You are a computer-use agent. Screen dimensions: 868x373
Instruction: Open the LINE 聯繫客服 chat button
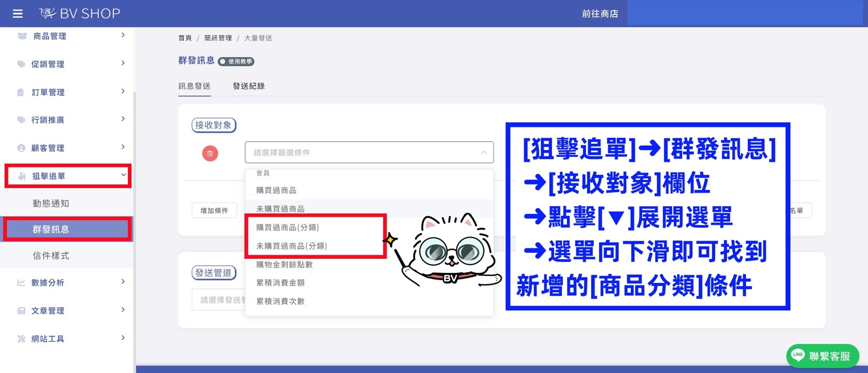822,356
